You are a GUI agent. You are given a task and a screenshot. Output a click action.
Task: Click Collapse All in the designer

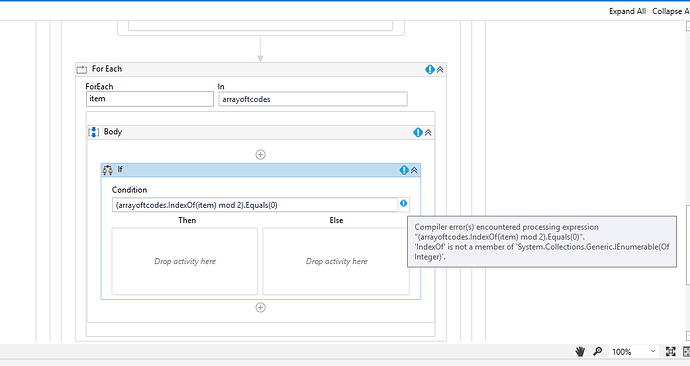671,11
